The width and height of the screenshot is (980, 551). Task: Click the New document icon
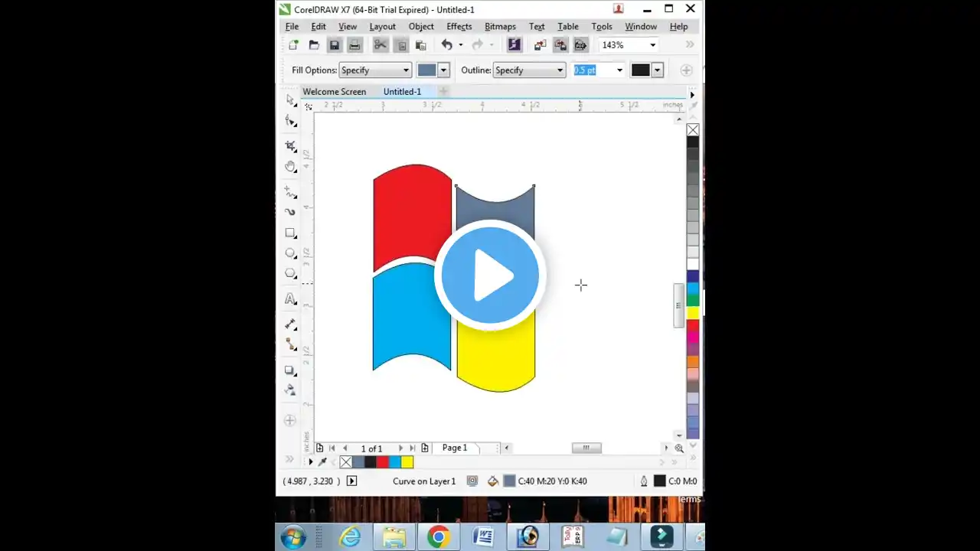(293, 45)
